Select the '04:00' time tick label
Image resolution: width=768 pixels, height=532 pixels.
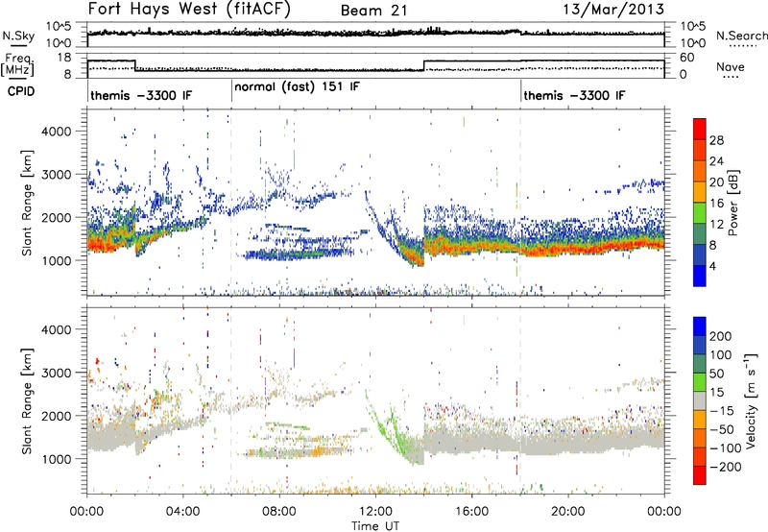pyautogui.click(x=183, y=512)
